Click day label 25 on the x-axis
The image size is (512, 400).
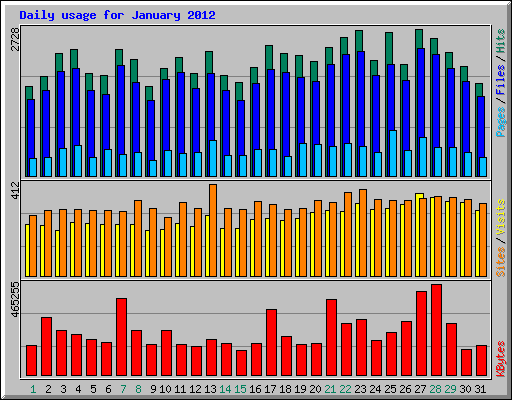390,389
